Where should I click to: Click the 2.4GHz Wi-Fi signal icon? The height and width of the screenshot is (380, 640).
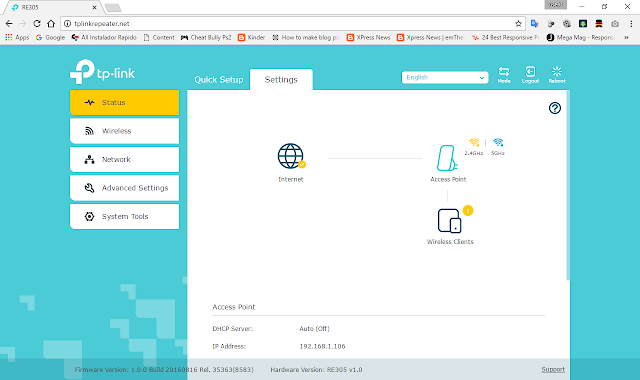474,142
